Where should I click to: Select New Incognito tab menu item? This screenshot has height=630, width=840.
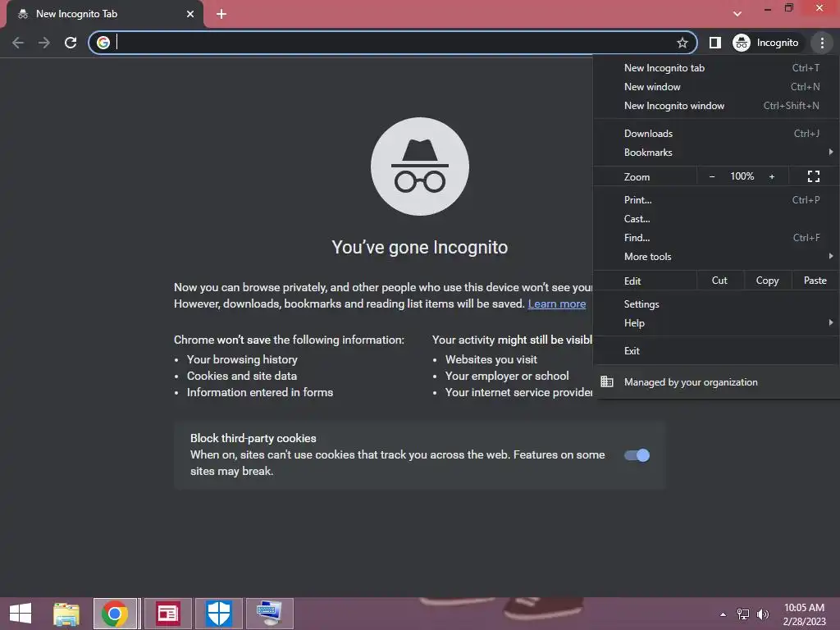[x=716, y=68]
